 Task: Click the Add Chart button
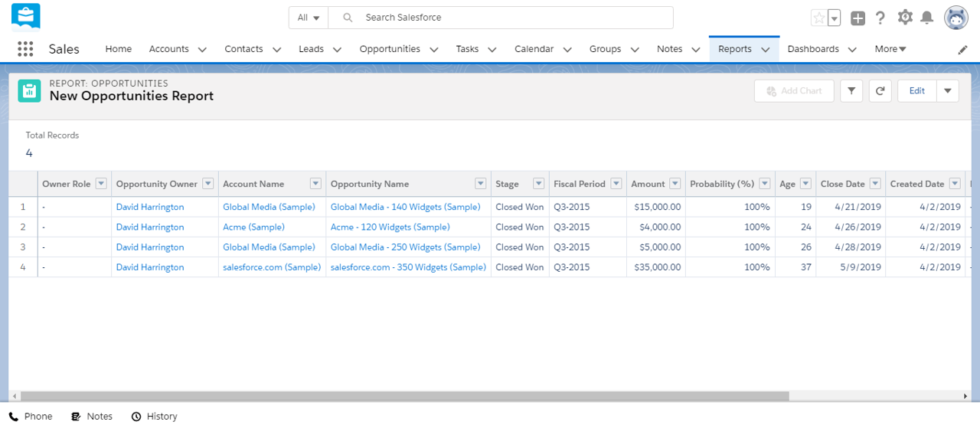coord(794,90)
